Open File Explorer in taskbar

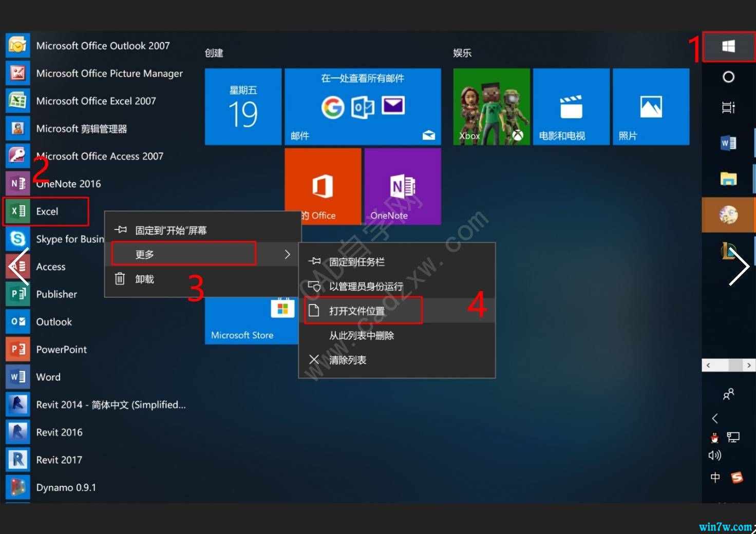(x=728, y=179)
